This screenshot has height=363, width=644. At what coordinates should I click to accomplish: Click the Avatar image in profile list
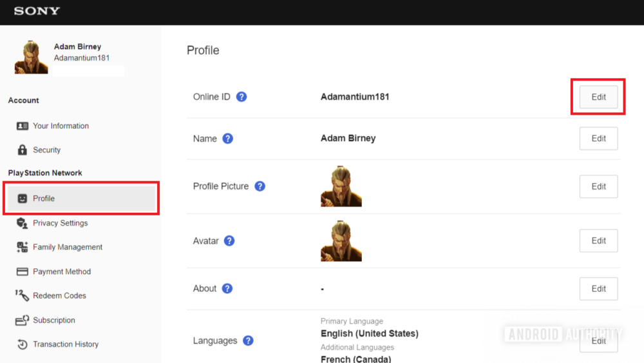(x=341, y=240)
